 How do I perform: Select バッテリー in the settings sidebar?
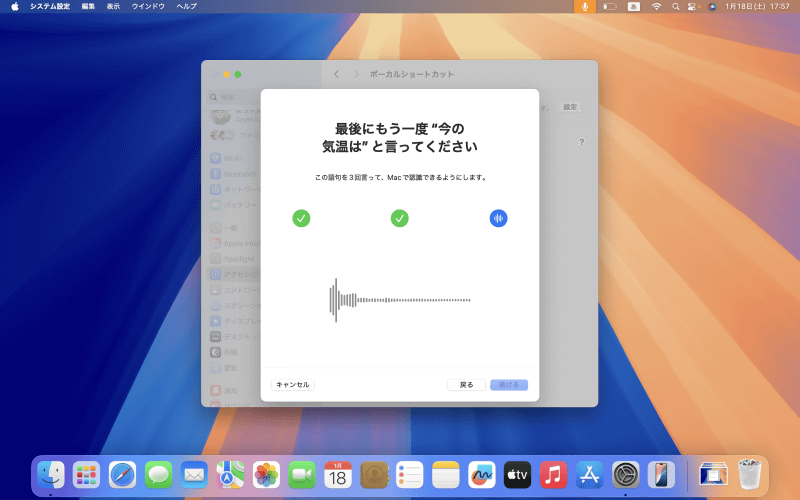(234, 205)
